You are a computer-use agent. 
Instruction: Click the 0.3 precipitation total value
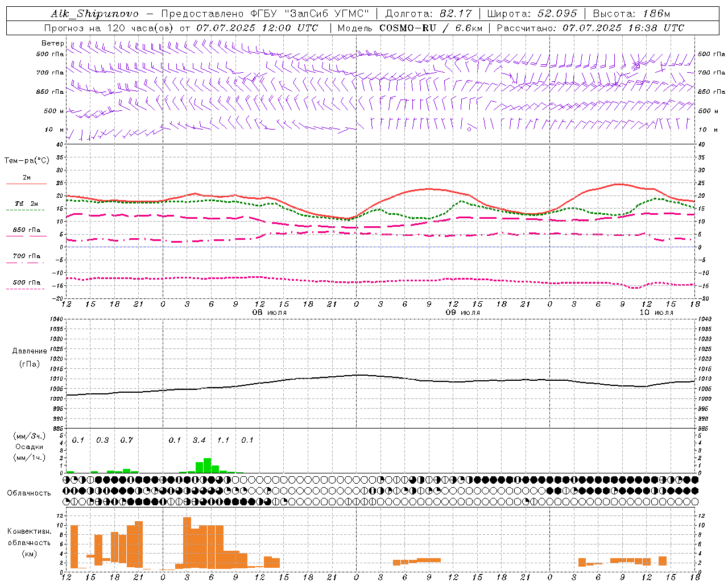(102, 440)
